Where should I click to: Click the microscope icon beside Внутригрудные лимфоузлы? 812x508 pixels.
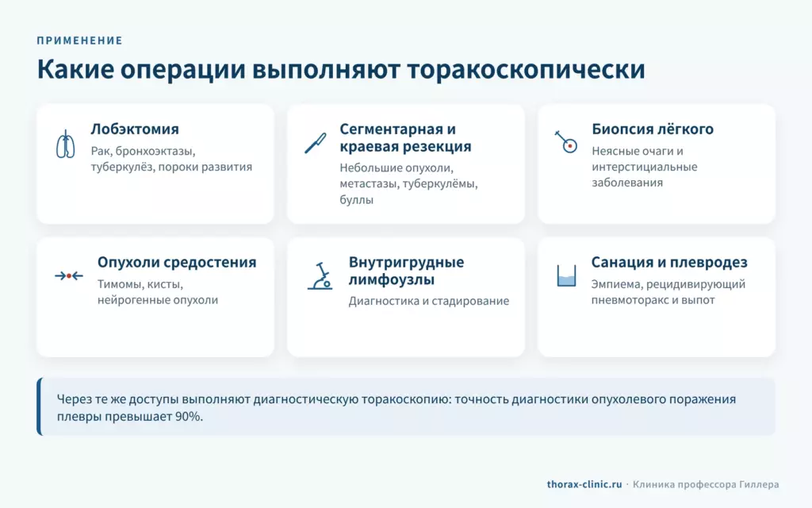pos(320,275)
